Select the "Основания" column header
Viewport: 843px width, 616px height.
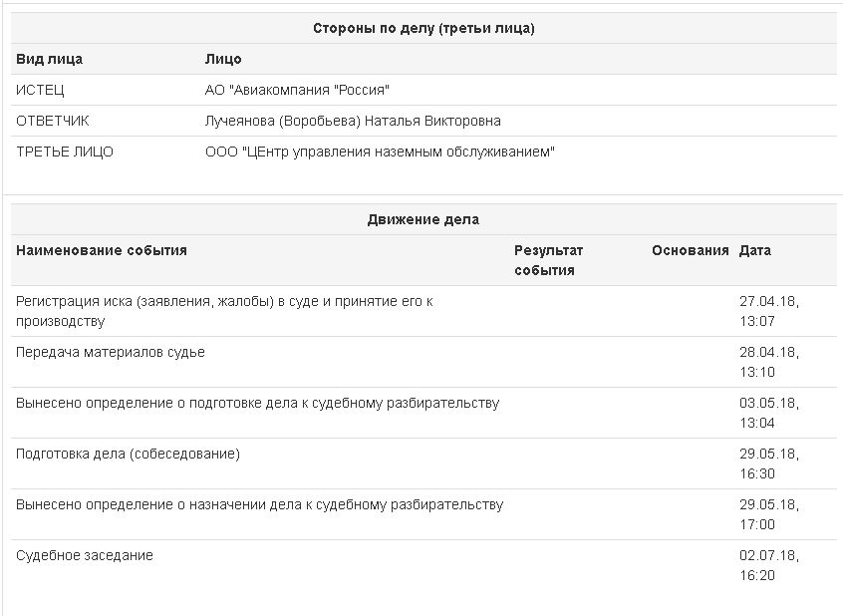coord(691,250)
